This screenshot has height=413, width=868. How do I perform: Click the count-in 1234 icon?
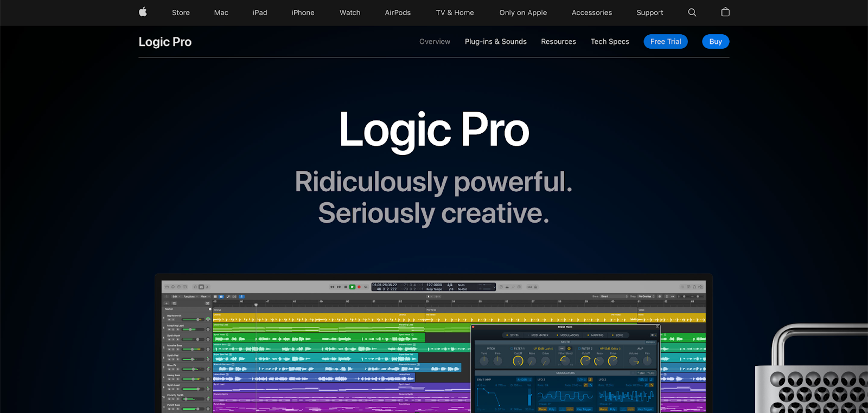click(529, 287)
